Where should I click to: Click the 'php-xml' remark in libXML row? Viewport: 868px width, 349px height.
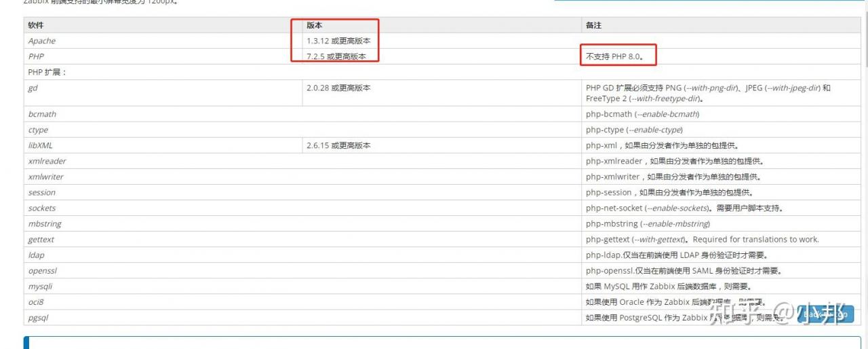pos(662,145)
